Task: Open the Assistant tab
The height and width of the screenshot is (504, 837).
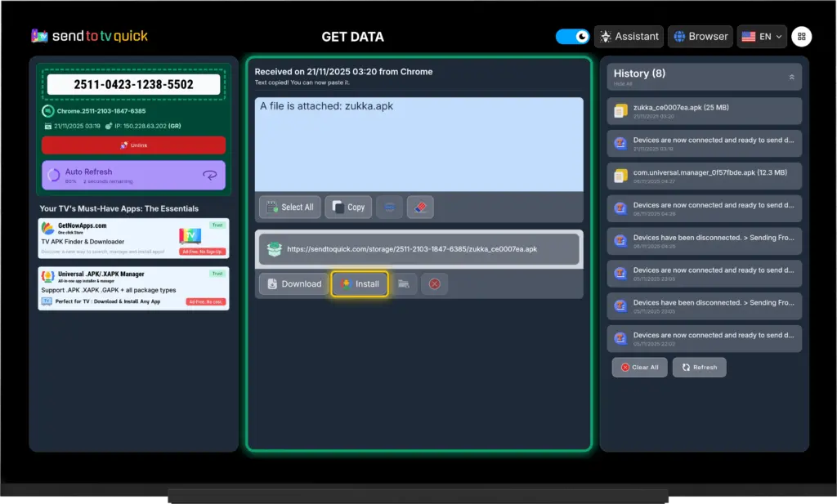Action: 629,37
